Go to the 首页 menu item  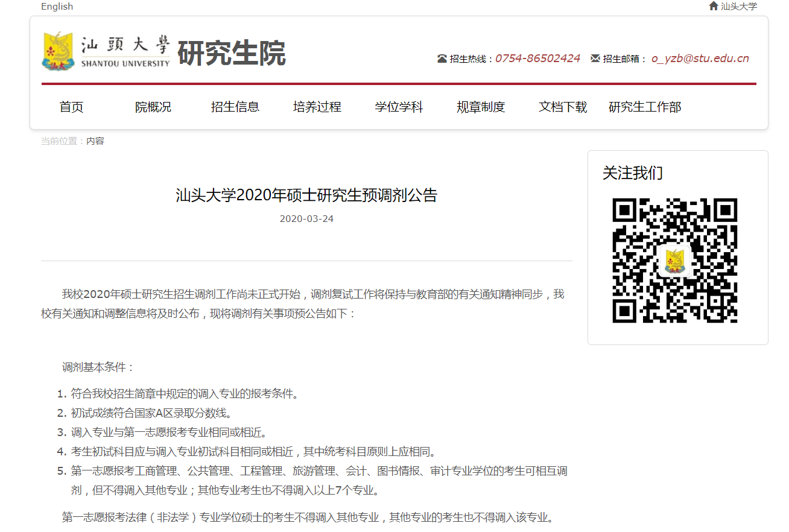point(71,107)
